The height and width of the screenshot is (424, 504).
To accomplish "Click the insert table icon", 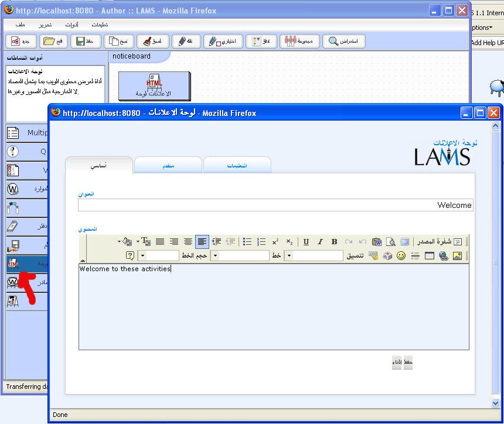I will pyautogui.click(x=429, y=256).
